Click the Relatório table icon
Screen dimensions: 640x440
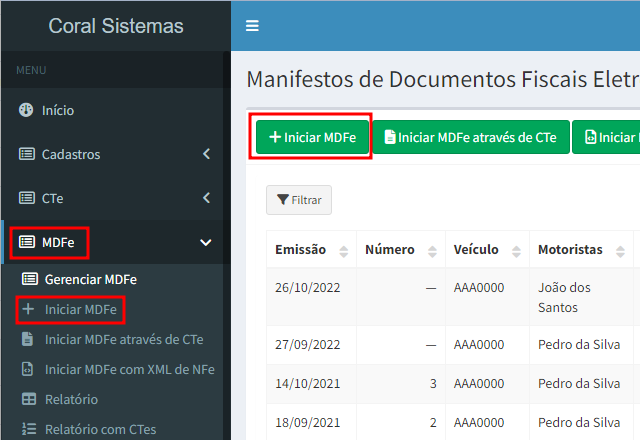tap(28, 399)
